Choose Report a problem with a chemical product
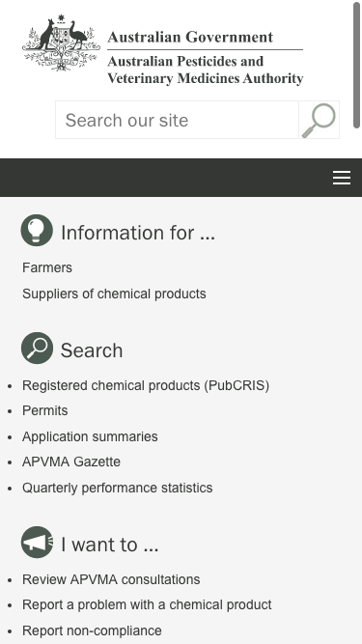362x644 pixels. [x=147, y=605]
